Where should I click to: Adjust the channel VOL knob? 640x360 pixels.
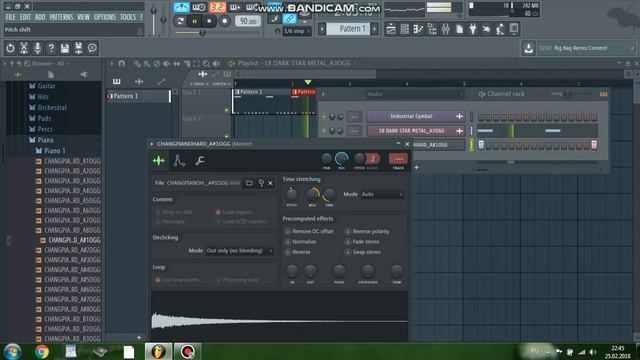point(341,158)
